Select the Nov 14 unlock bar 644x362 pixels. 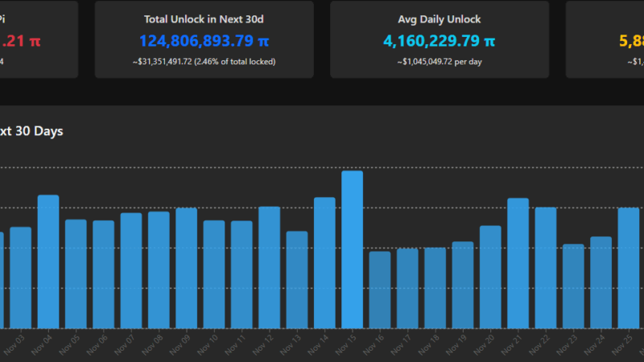(324, 262)
